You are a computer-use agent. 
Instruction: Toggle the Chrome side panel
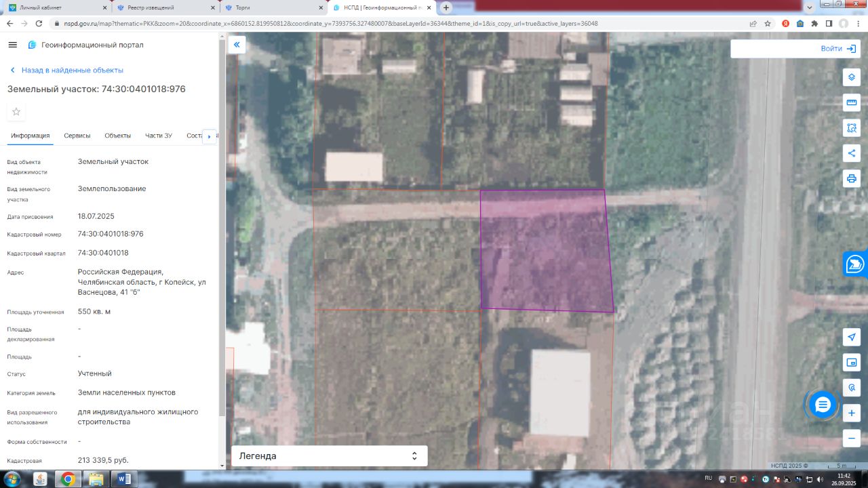[x=829, y=23]
